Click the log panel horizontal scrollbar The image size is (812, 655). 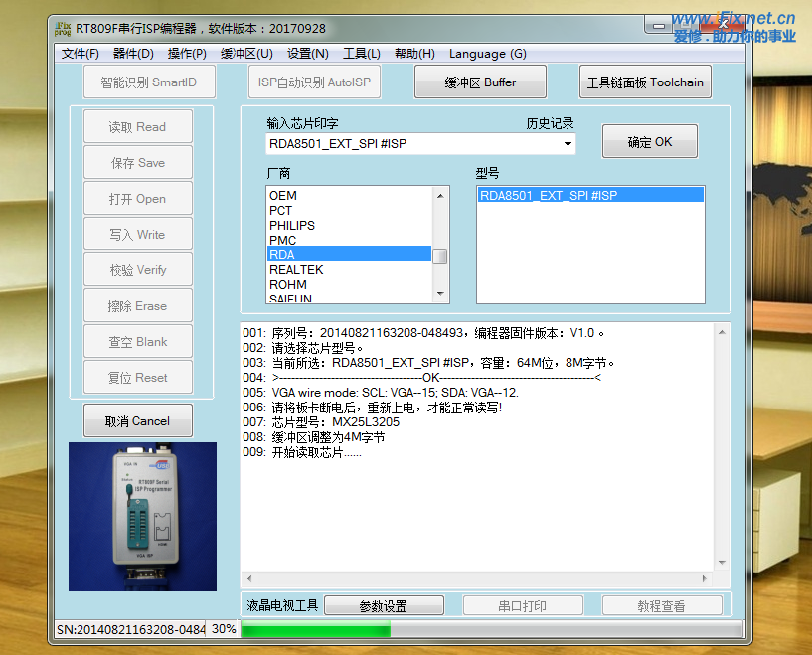pyautogui.click(x=477, y=576)
